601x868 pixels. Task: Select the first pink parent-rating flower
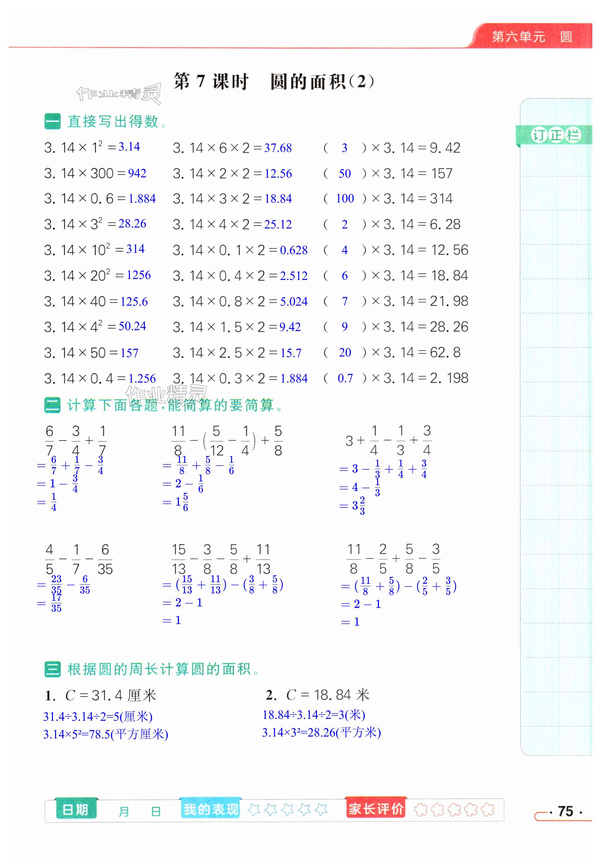(x=421, y=810)
